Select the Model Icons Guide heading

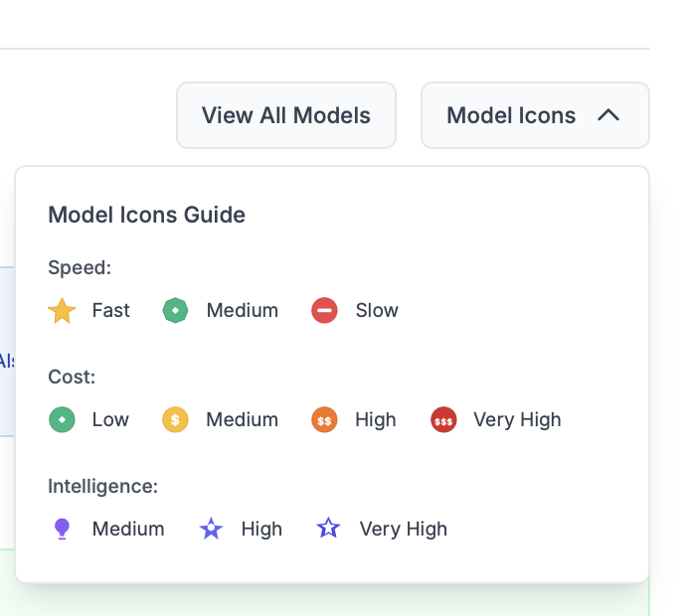pos(147,215)
